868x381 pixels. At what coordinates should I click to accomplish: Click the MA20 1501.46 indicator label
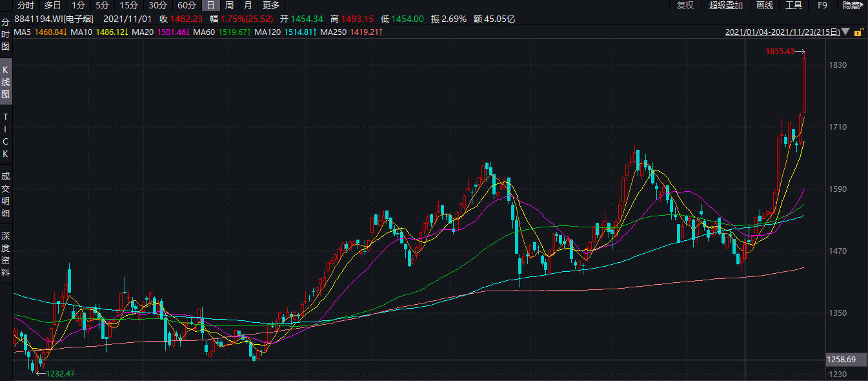[x=160, y=32]
